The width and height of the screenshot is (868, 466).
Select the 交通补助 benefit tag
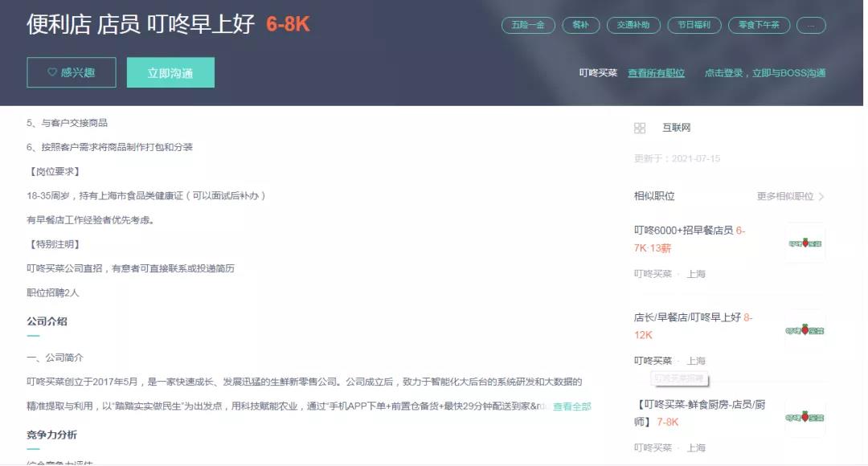click(x=633, y=25)
